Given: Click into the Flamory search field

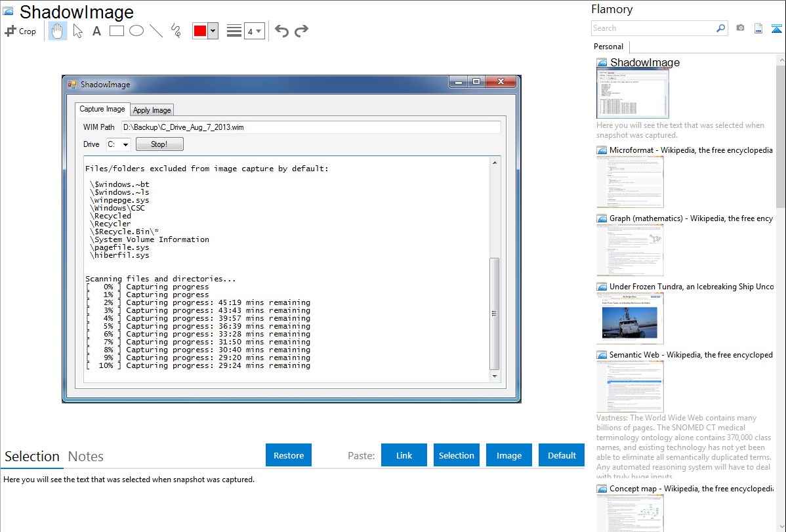Looking at the screenshot, I should coord(652,28).
